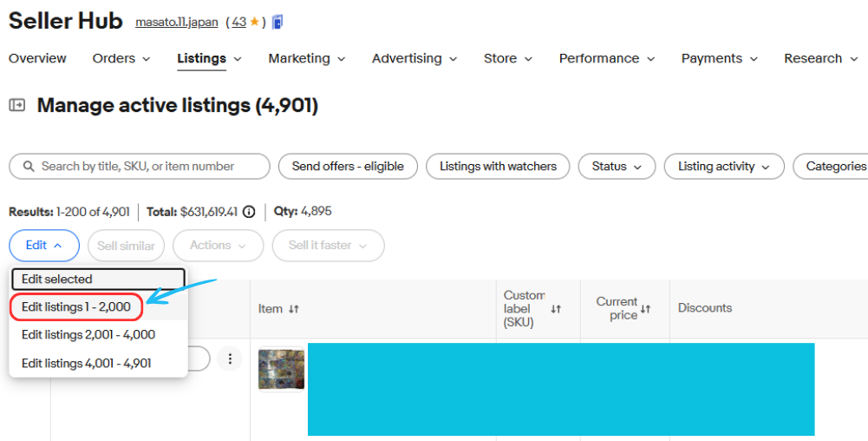
Task: Click the info icon next to Total amount
Action: (249, 212)
